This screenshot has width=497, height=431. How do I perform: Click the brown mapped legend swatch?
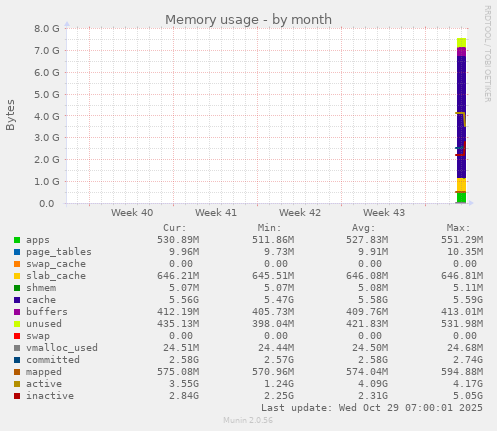tap(17, 372)
